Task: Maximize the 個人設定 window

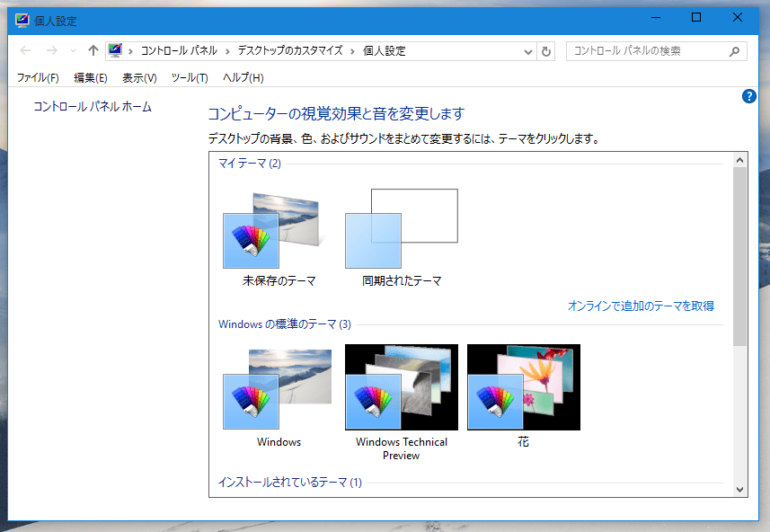Action: (x=696, y=18)
